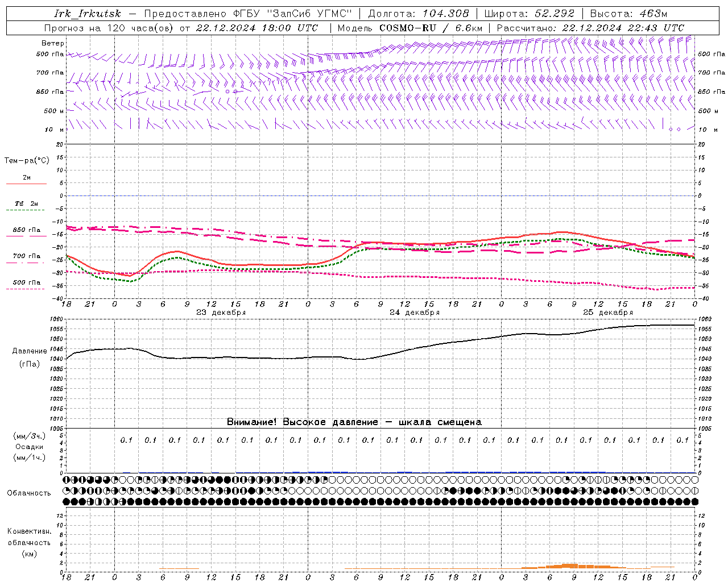Click the 25 декабря date label
The height and width of the screenshot is (582, 728).
point(608,313)
